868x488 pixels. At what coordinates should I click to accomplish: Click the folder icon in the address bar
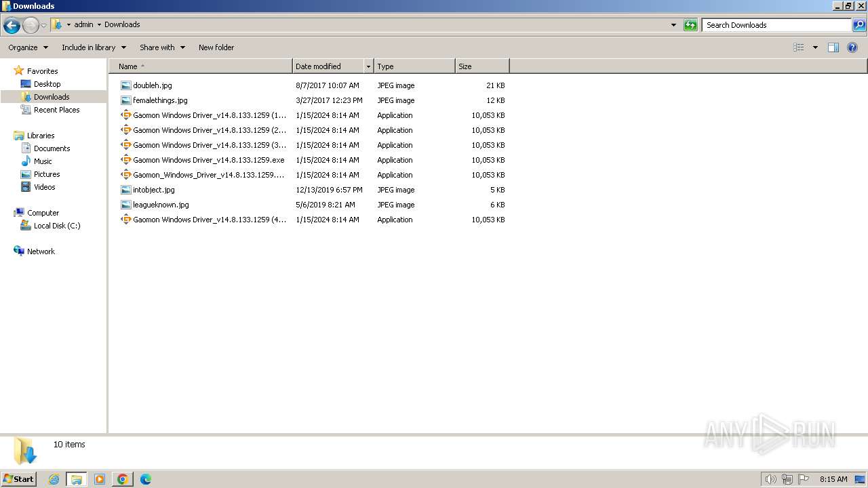57,24
